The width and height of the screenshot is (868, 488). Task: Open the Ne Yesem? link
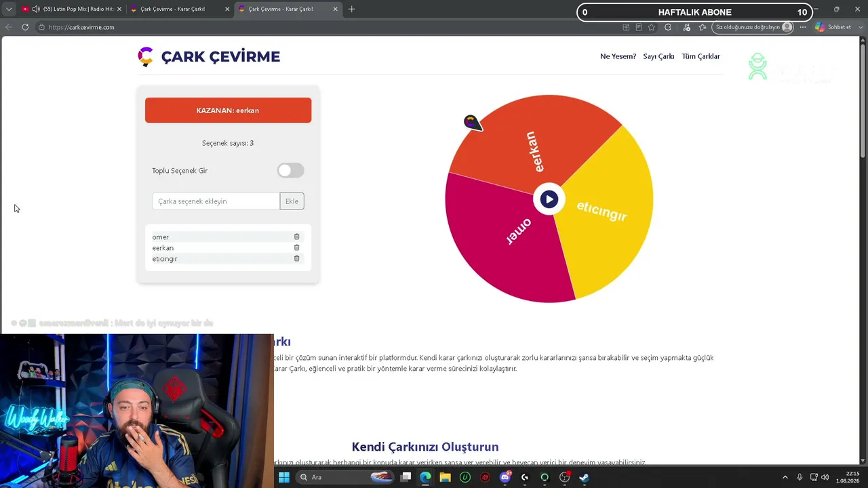(x=618, y=56)
